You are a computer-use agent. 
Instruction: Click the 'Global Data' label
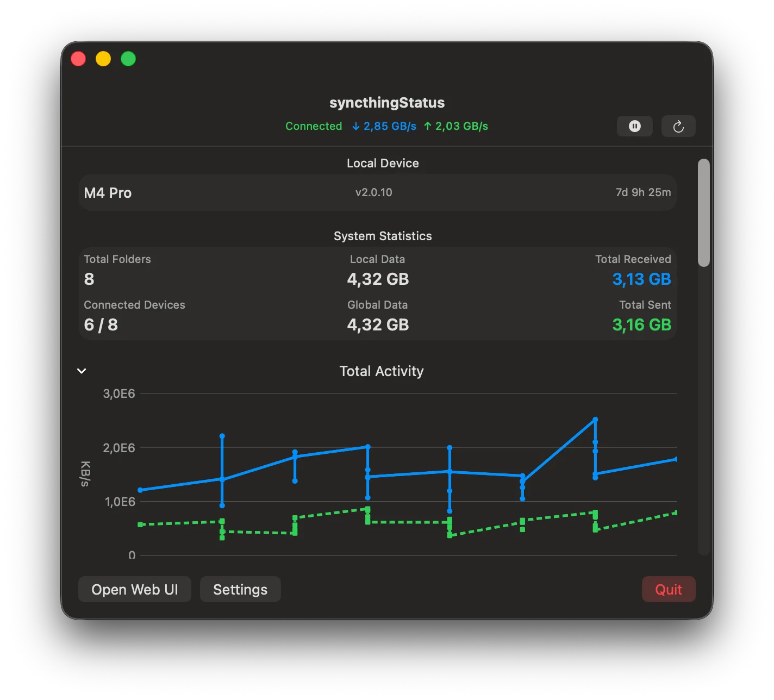[x=377, y=305]
